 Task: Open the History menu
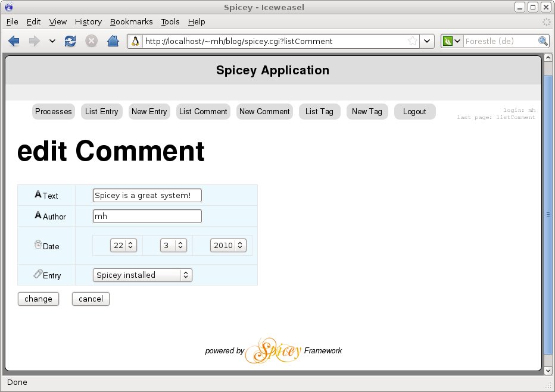88,22
